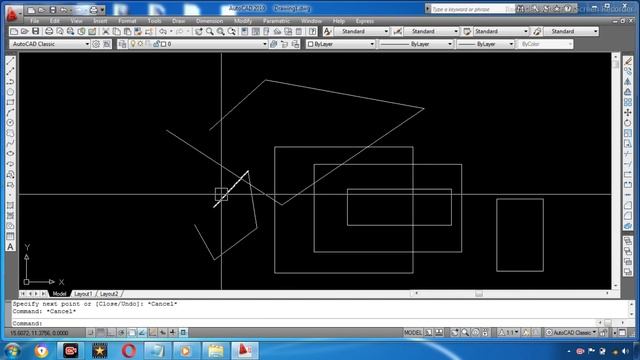This screenshot has height=360, width=640.
Task: Click the Match Properties icon
Action: 138,31
